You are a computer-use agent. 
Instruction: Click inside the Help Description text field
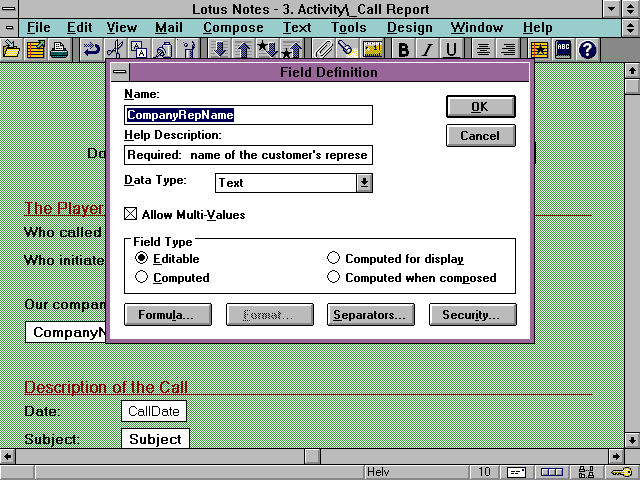[248, 155]
